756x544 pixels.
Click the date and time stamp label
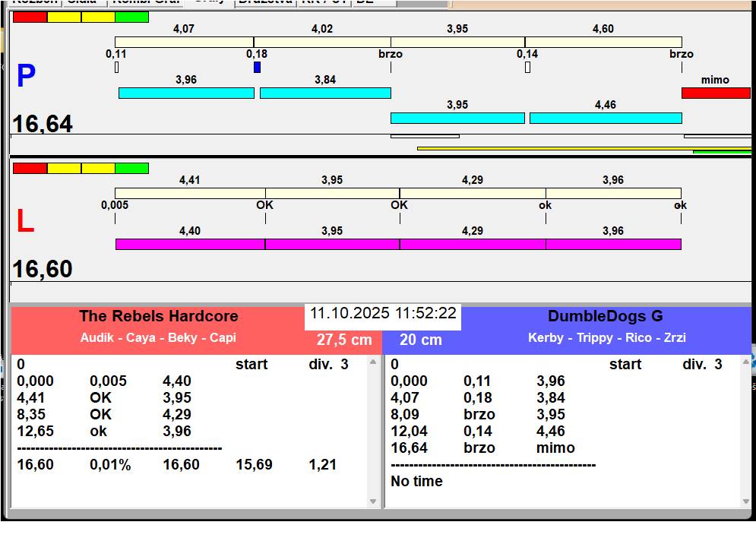(383, 314)
